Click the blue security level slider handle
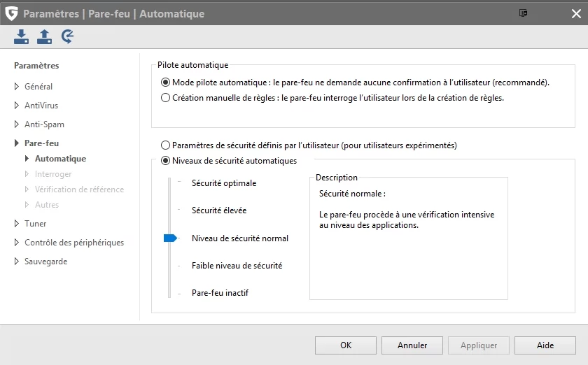The height and width of the screenshot is (365, 588). point(170,238)
